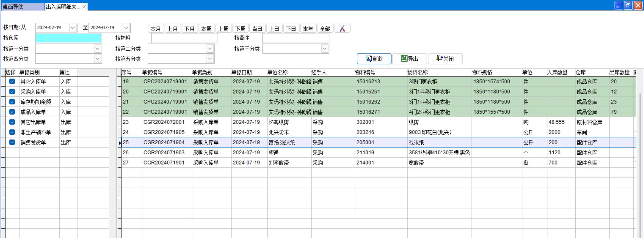
Task: Click the 关闭 exit door button
Action: tap(445, 59)
